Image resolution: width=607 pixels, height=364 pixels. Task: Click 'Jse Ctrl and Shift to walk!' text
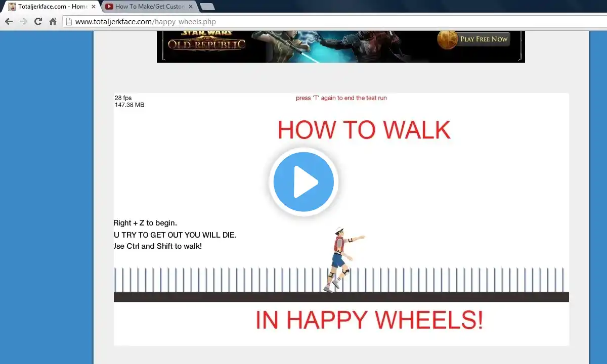click(158, 246)
